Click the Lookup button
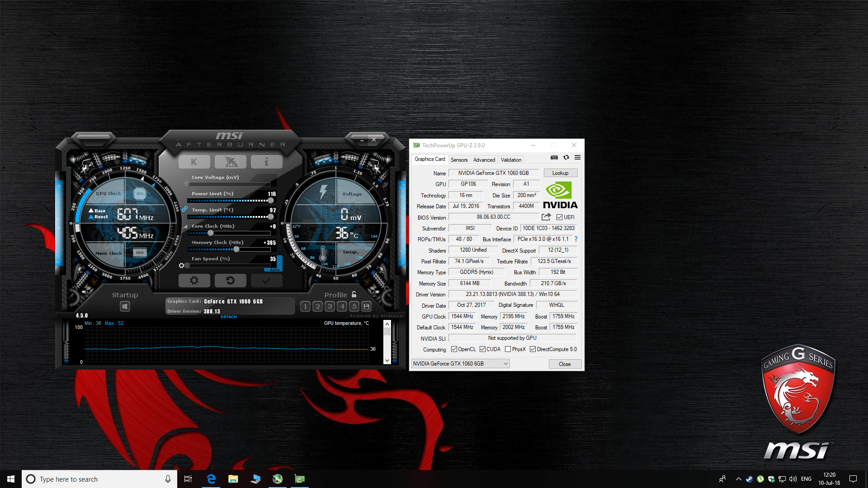Image resolution: width=868 pixels, height=488 pixels. [560, 173]
